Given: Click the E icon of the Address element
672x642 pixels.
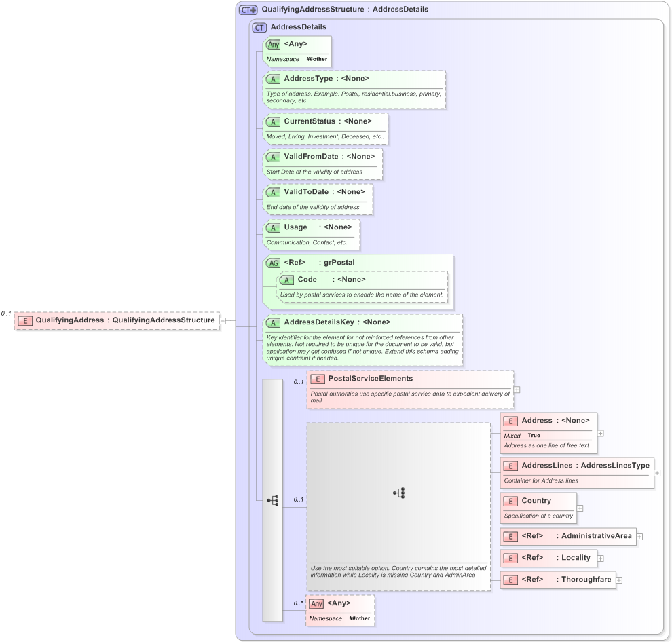Looking at the screenshot, I should [x=510, y=421].
